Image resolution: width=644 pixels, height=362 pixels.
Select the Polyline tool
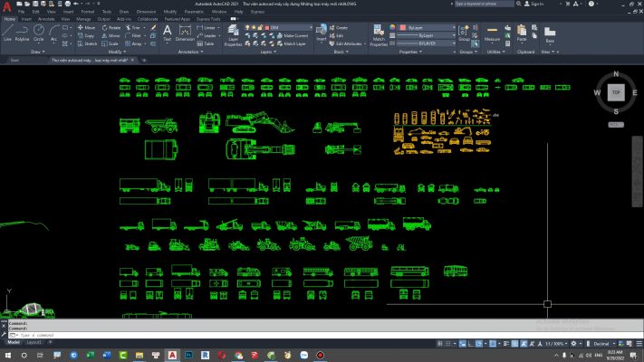point(23,33)
